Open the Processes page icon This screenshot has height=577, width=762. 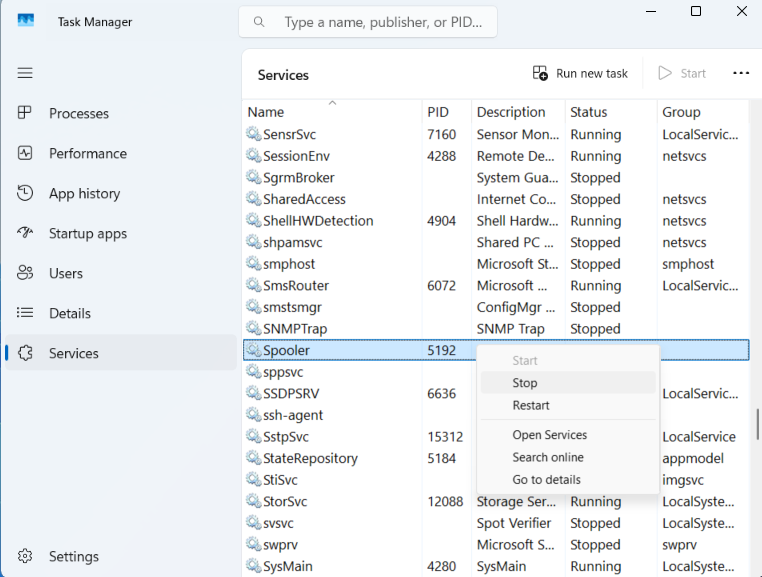pos(26,114)
